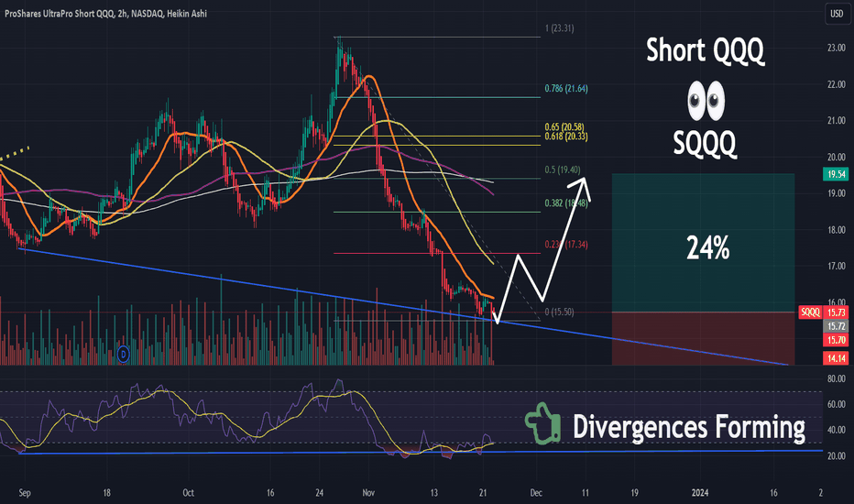Click the 15.70 red price label
This screenshot has height=504, width=854.
point(837,341)
